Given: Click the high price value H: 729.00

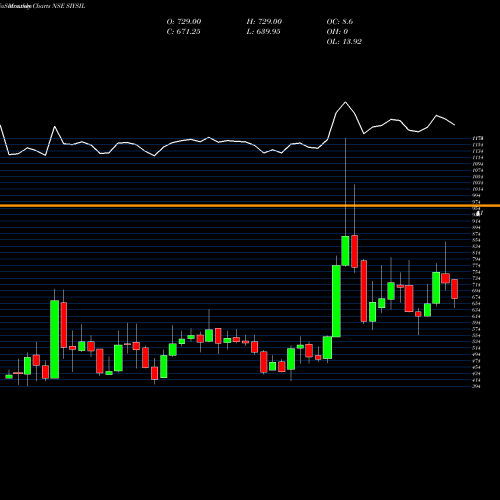Looking at the screenshot, I should click(x=264, y=22).
